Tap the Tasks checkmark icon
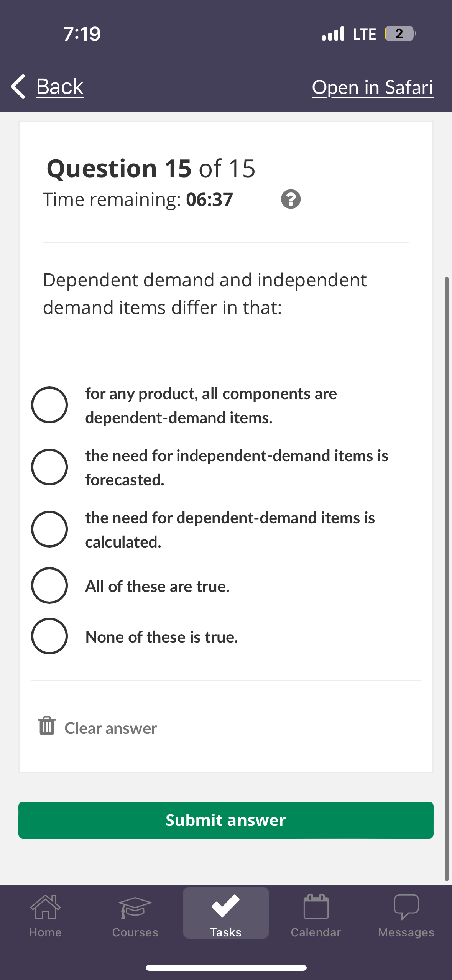The width and height of the screenshot is (452, 980). (225, 906)
